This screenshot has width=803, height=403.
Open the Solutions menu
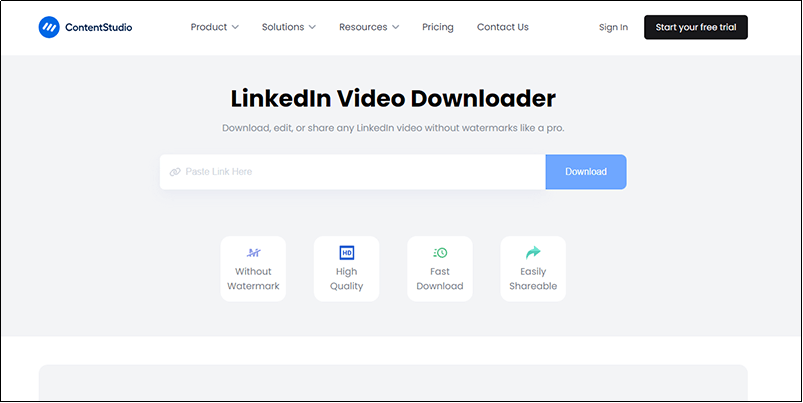point(289,27)
